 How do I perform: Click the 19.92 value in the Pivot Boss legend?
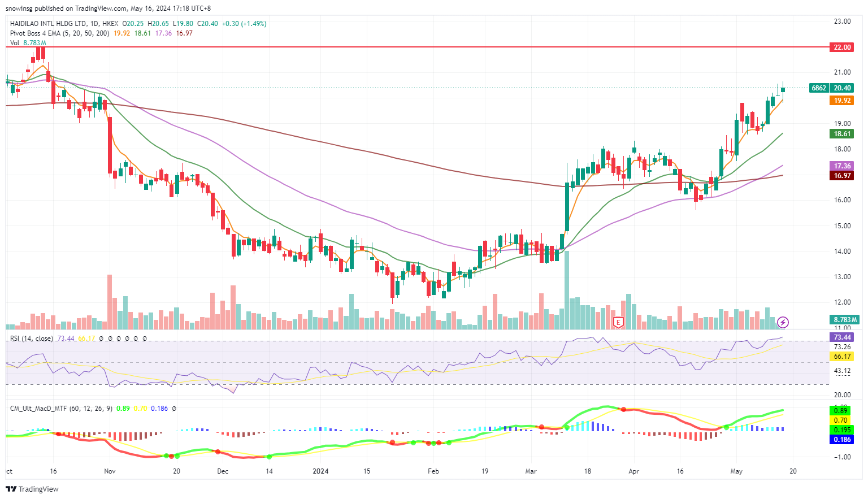[x=121, y=33]
